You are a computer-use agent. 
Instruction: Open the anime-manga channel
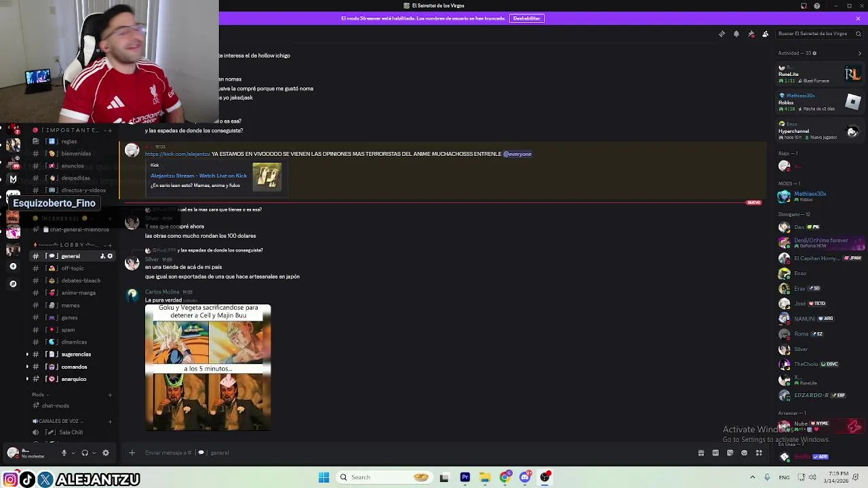(x=73, y=293)
